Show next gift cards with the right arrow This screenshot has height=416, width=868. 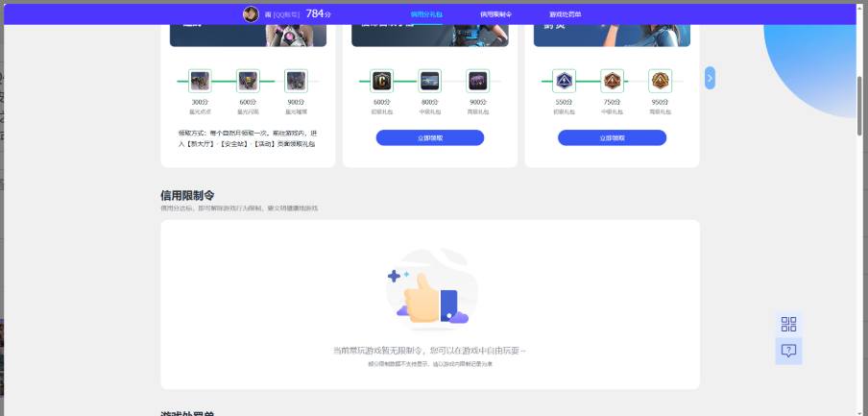(711, 78)
